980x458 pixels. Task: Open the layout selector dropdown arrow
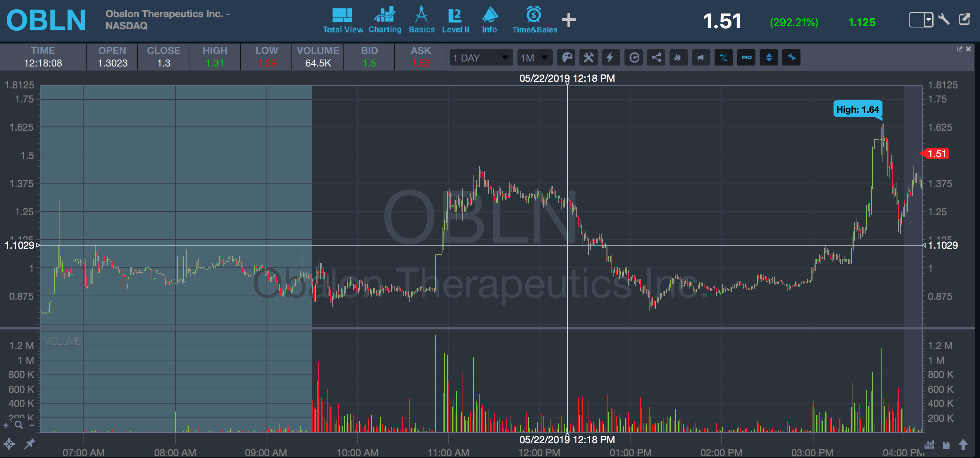click(x=928, y=19)
